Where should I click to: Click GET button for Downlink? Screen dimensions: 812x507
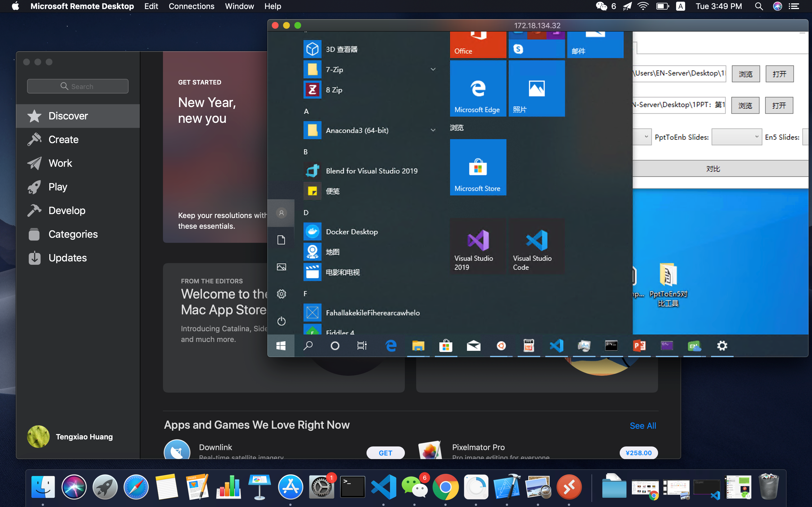[385, 453]
